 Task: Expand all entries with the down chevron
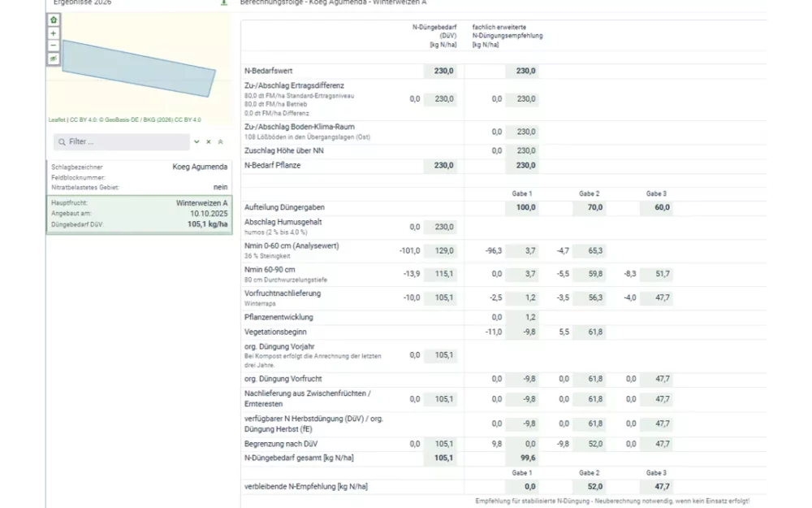pyautogui.click(x=197, y=141)
